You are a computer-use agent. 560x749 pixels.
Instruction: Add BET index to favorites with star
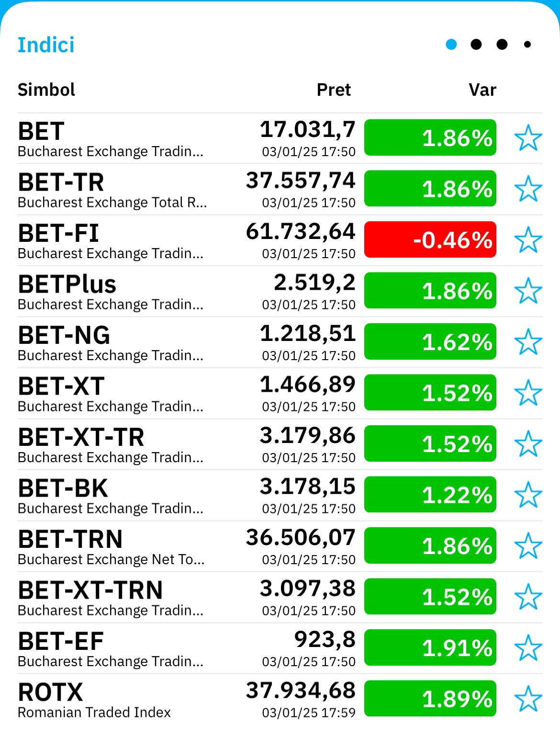click(x=528, y=138)
